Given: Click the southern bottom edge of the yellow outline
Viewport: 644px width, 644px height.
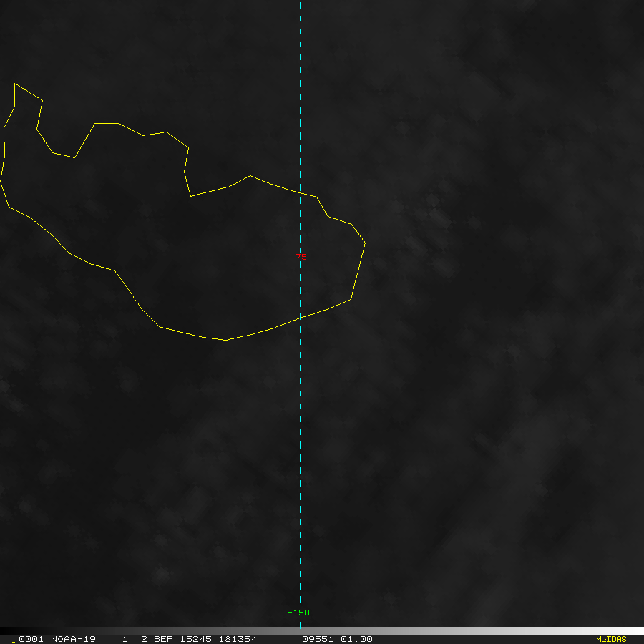Looking at the screenshot, I should [226, 340].
